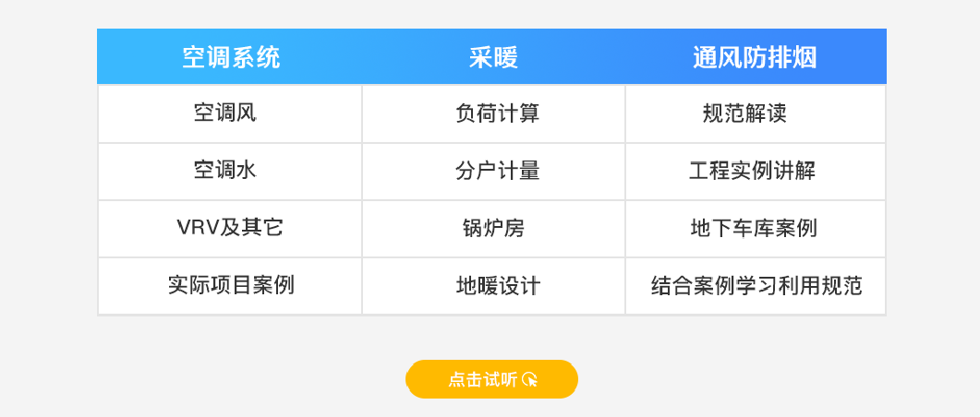
Task: Open the 地下车库案例 cell
Action: 756,229
